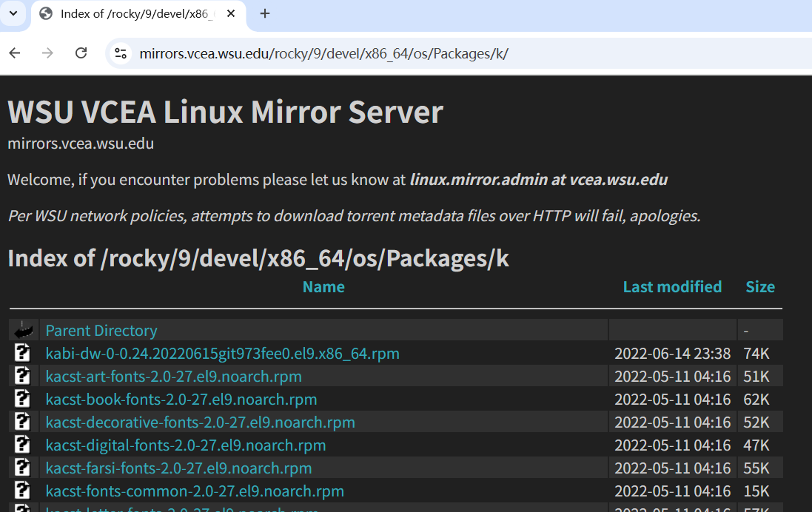This screenshot has width=812, height=512.
Task: Click the 52K size value
Action: [756, 422]
